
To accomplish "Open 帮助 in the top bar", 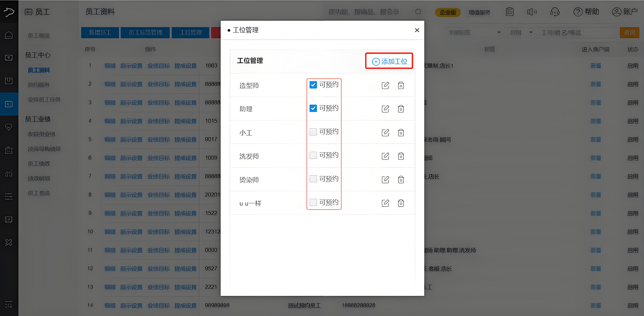I will click(586, 12).
